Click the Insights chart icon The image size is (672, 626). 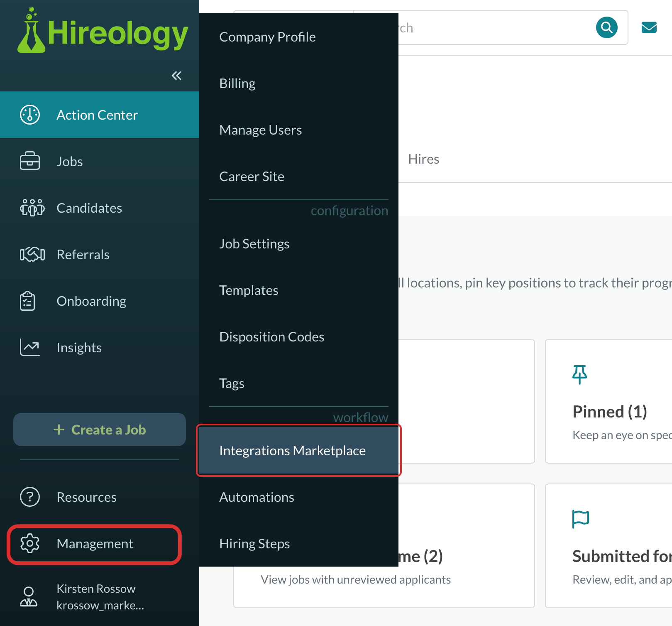point(30,347)
